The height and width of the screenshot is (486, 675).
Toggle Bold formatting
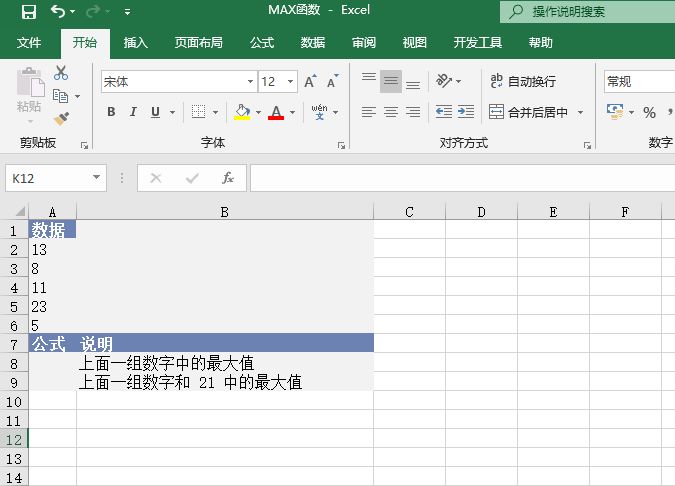(x=111, y=112)
